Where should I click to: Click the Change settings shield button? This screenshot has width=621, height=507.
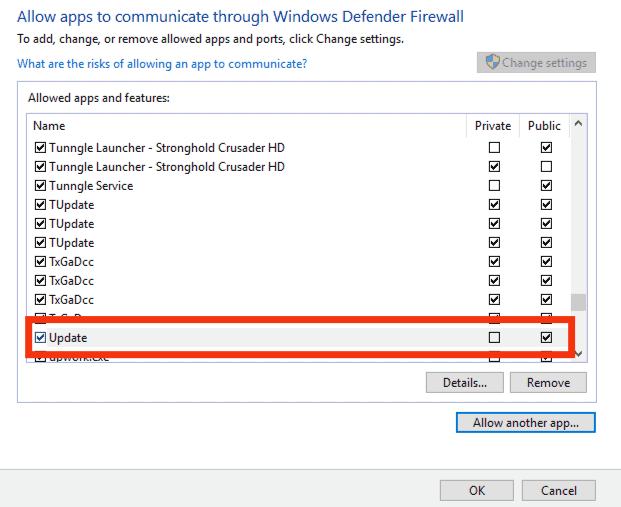(x=536, y=63)
